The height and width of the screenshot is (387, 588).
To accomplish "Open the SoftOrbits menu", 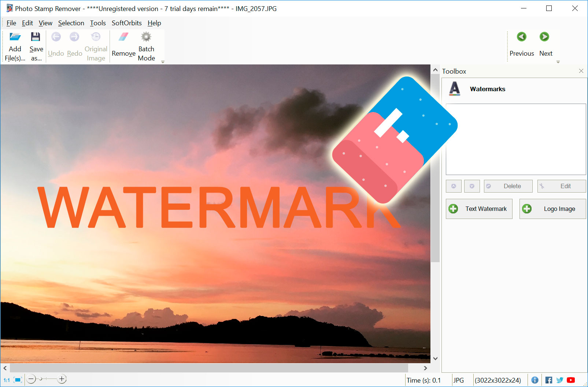I will pos(126,23).
